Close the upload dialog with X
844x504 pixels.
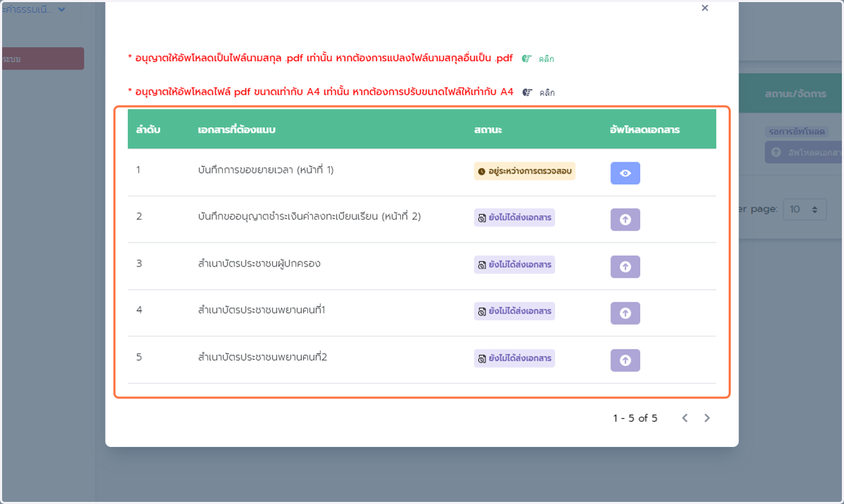(x=705, y=8)
